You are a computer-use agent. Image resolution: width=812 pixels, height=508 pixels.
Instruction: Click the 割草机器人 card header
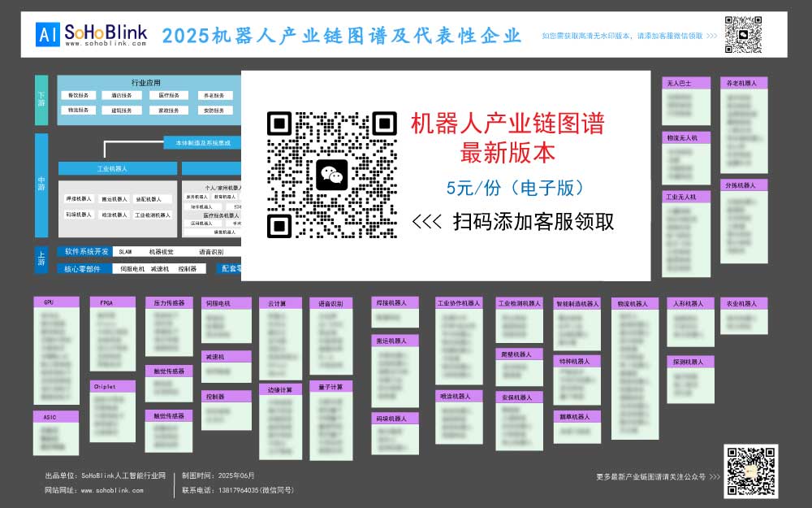577,416
